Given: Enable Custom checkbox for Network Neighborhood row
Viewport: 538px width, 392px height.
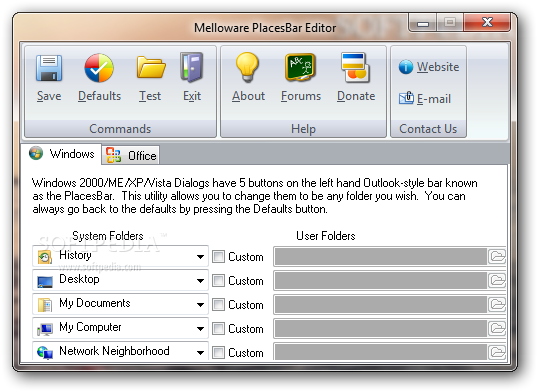Looking at the screenshot, I should pyautogui.click(x=218, y=353).
